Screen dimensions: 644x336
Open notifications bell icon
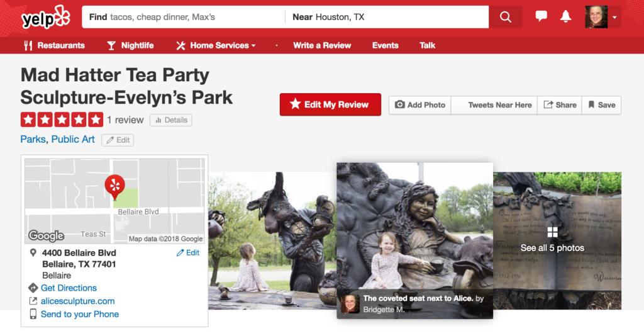[565, 16]
